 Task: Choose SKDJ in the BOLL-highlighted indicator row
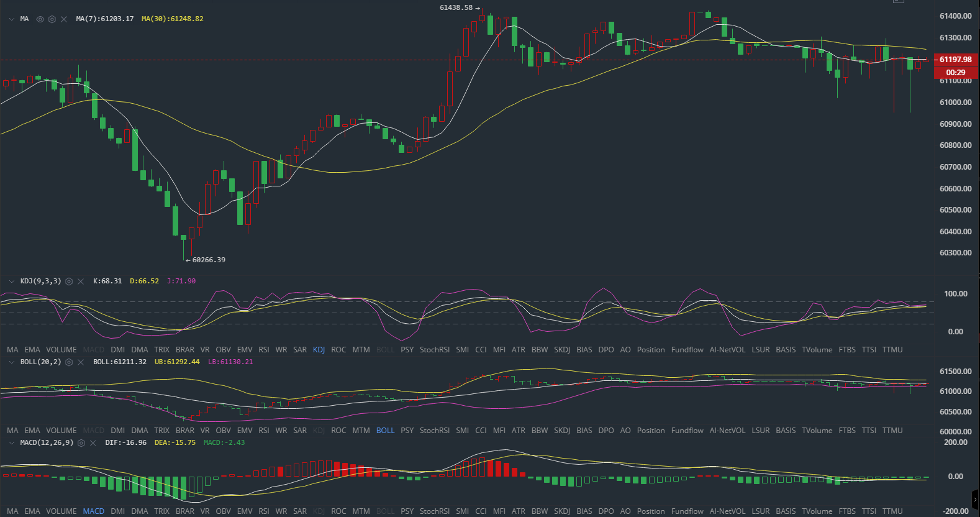pyautogui.click(x=562, y=431)
